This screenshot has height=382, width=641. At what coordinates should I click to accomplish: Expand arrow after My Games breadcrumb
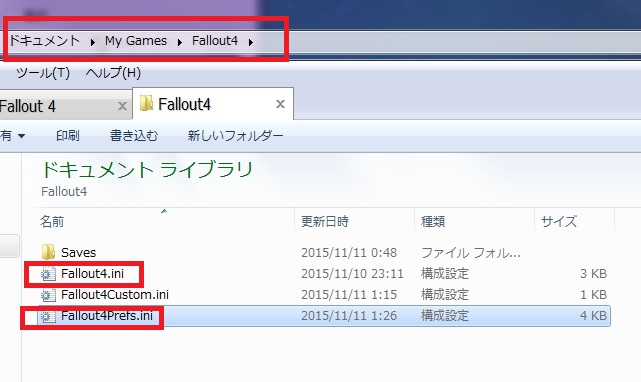(179, 42)
